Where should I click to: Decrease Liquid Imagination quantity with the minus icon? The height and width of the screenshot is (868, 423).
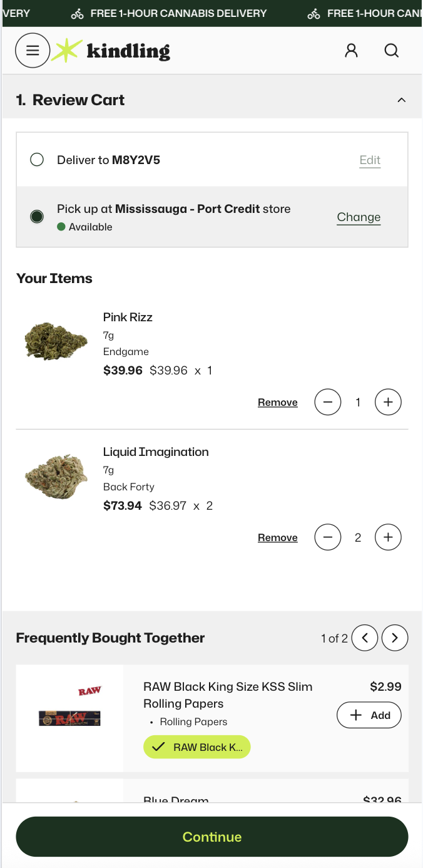tap(327, 537)
